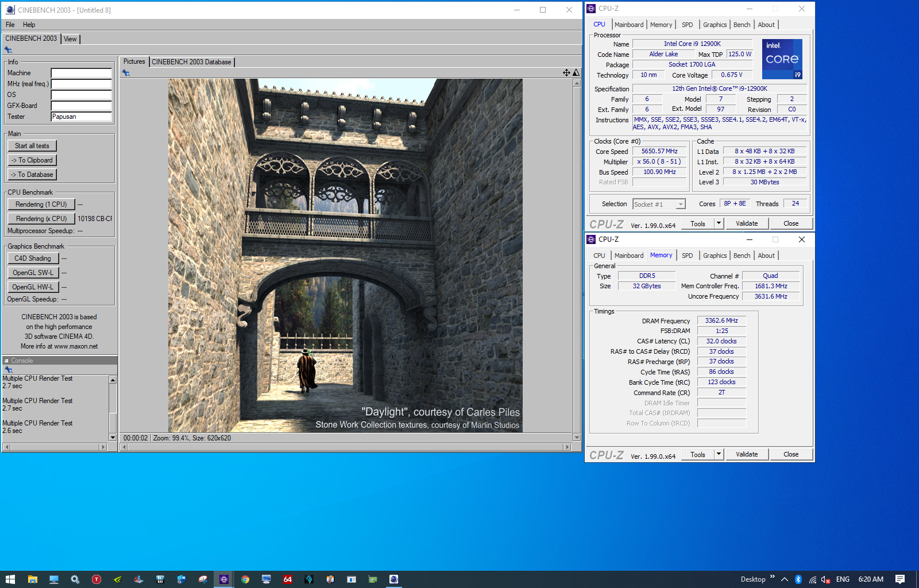919x588 pixels.
Task: Expand the Desktop toolbar chevron
Action: [x=772, y=577]
